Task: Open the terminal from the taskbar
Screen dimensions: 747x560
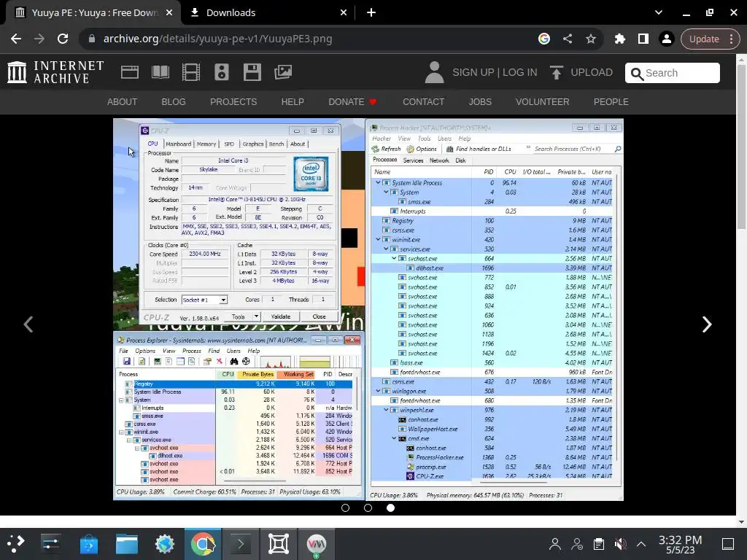Action: pyautogui.click(x=241, y=543)
